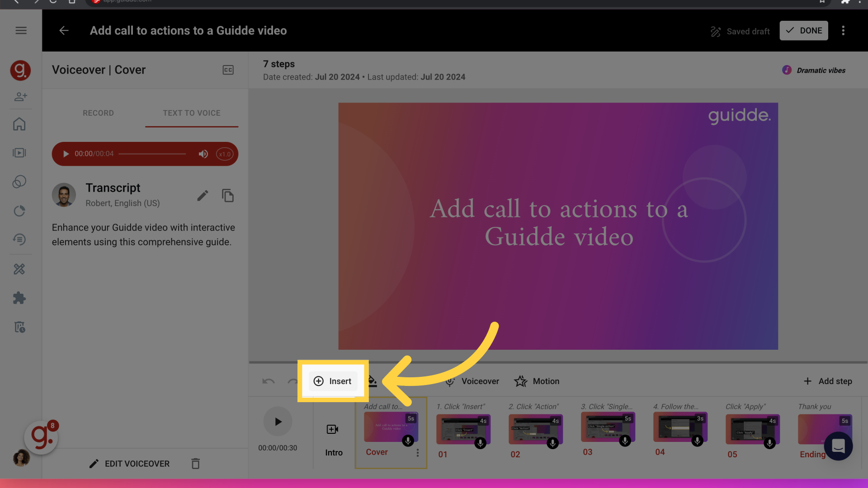Click Add step
Screen dimensions: 868x488
click(828, 381)
